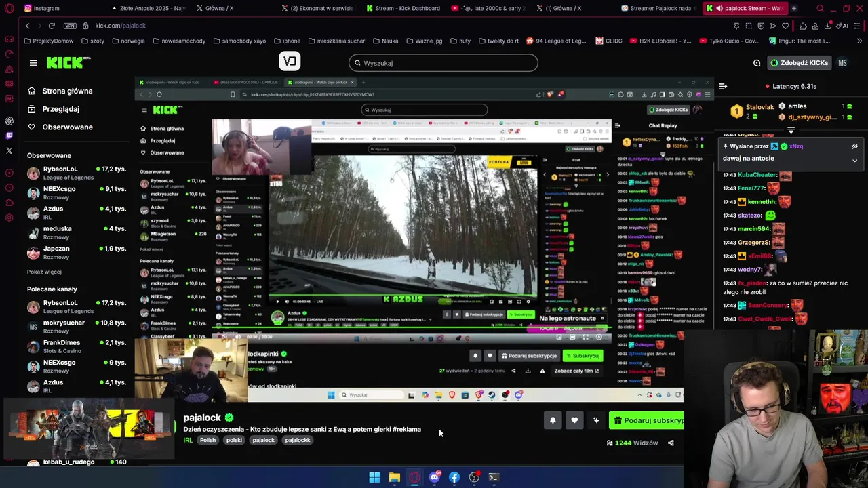868x488 pixels.
Task: Toggle the heart bookmark icon in address bar
Action: click(x=785, y=26)
